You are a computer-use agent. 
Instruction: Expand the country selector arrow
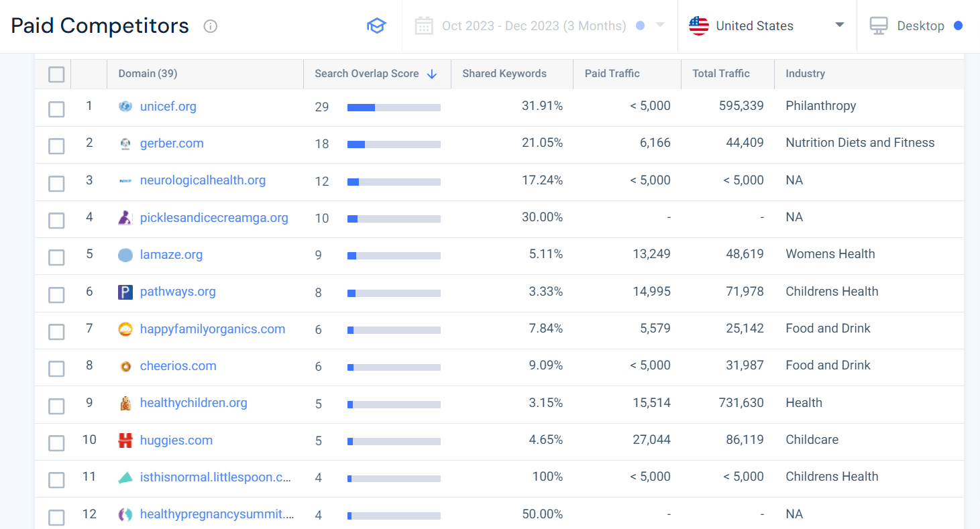tap(839, 25)
